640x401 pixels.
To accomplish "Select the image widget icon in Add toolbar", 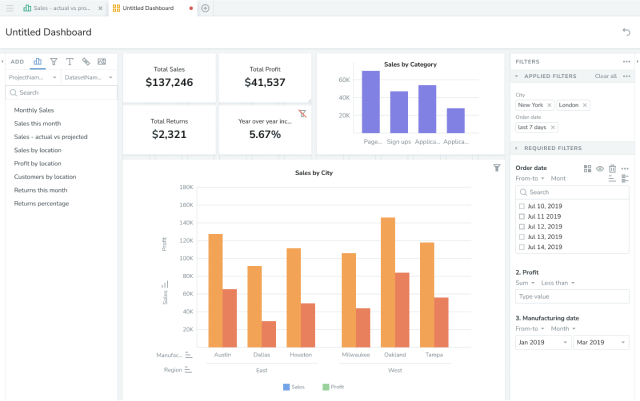I will (102, 61).
